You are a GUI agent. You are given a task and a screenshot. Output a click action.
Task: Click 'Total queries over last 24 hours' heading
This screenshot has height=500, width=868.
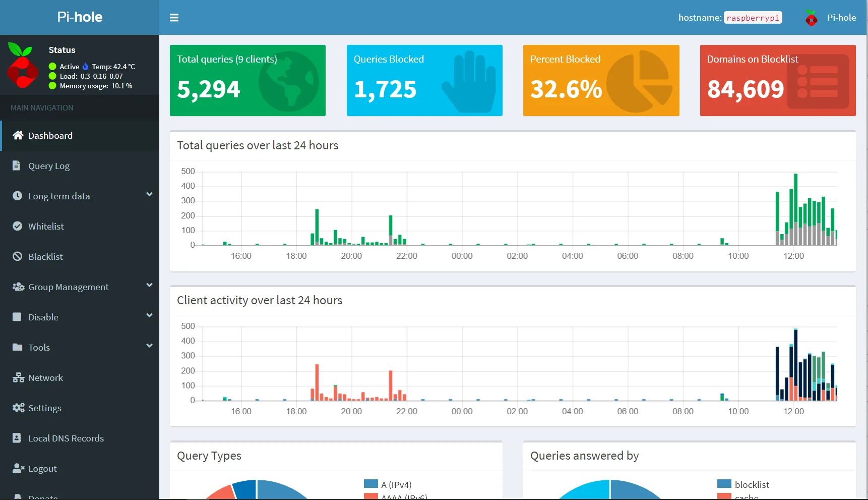(x=258, y=145)
